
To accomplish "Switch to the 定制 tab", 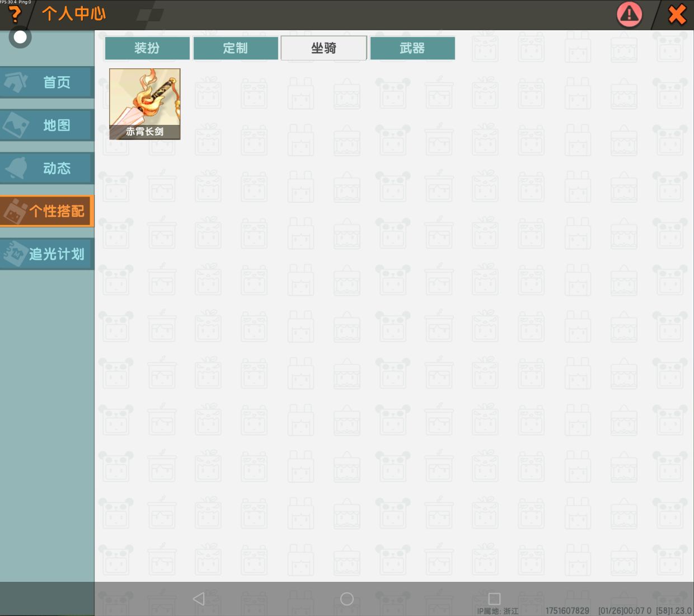I will (x=236, y=48).
